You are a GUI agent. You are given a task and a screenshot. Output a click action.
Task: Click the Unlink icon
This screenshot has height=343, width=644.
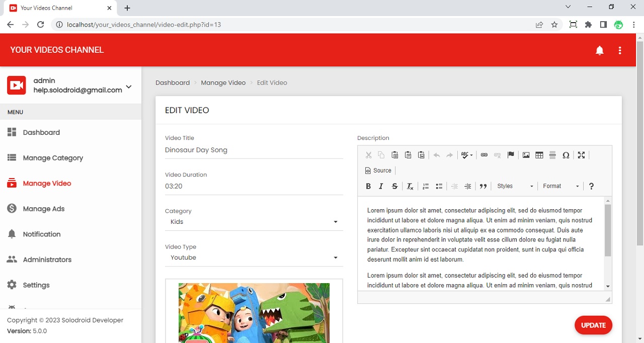click(498, 155)
